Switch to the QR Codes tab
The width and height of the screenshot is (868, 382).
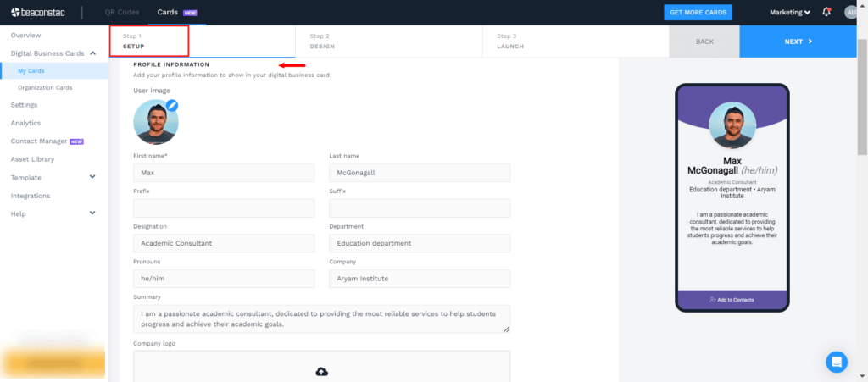[x=122, y=12]
